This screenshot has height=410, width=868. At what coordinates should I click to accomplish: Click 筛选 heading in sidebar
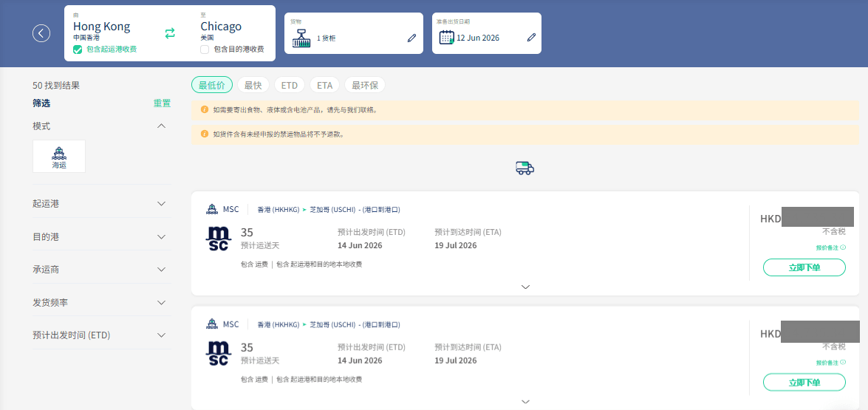(x=41, y=103)
